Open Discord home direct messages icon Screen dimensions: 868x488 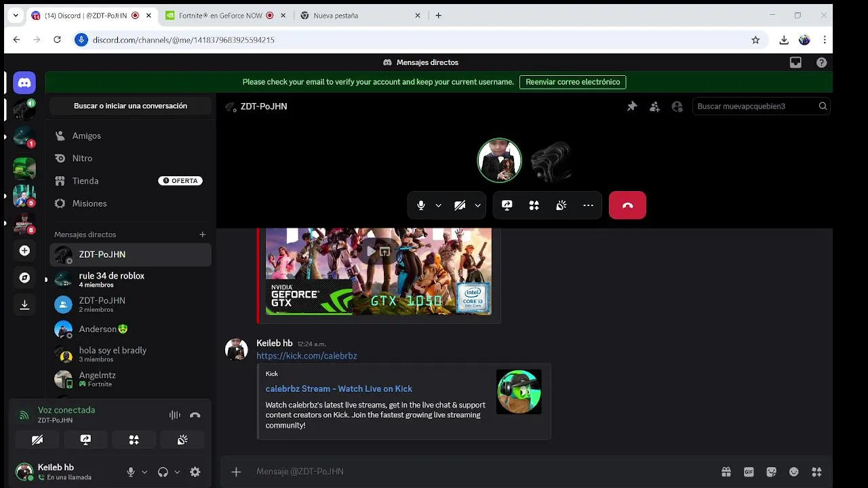(x=24, y=83)
